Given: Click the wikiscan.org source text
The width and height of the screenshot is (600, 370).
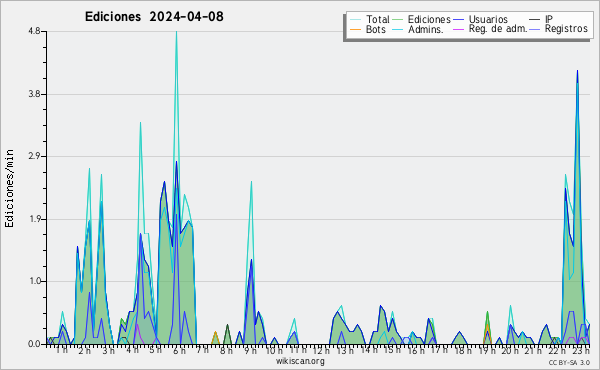Looking at the screenshot, I should pos(300,361).
